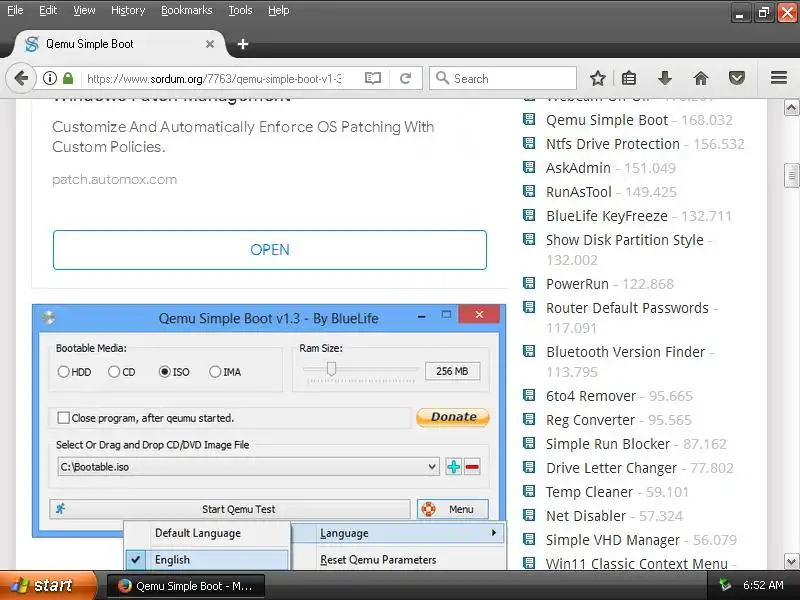Open a new tab with plus icon
This screenshot has height=600, width=800.
(243, 44)
